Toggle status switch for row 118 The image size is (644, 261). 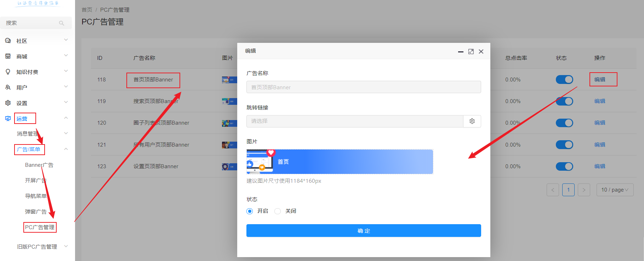pos(564,80)
